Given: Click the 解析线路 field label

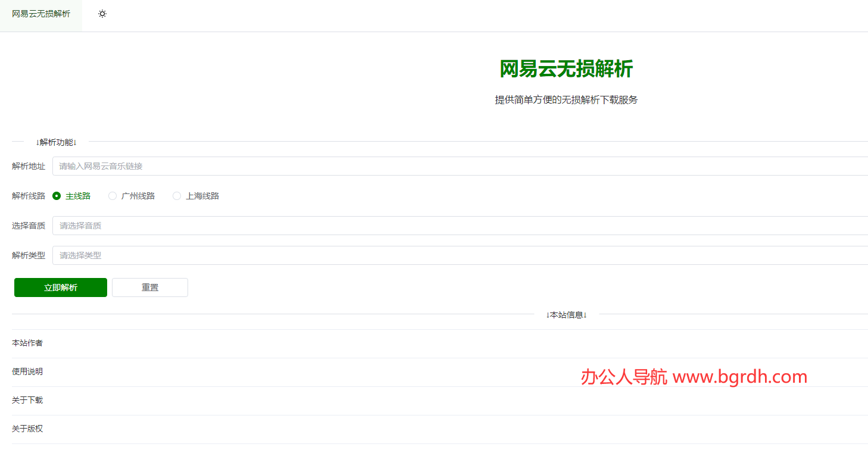Looking at the screenshot, I should (29, 196).
